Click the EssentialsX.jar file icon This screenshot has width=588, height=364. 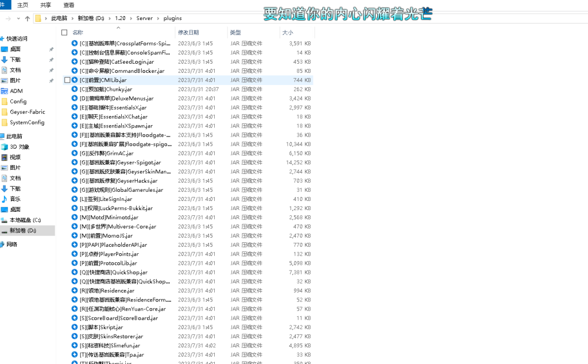[x=75, y=107]
